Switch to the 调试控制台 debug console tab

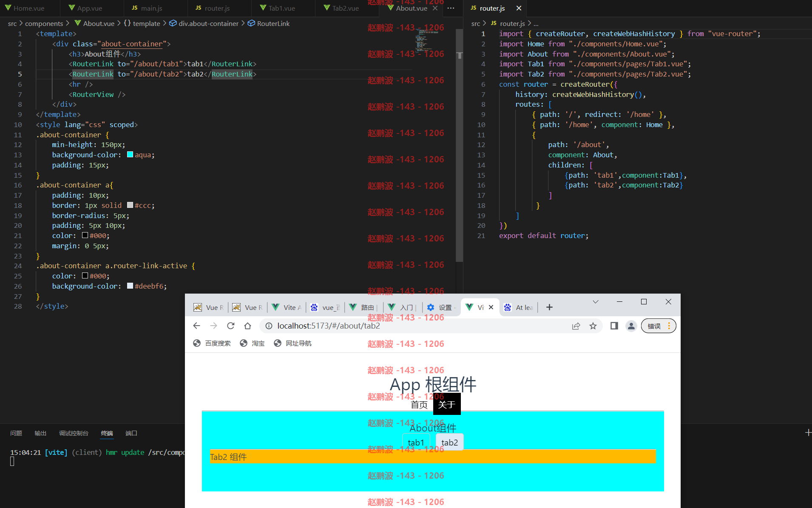(x=74, y=433)
